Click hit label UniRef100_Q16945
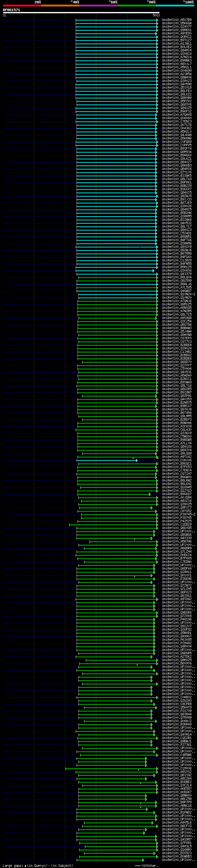Image resolution: width=197 pixels, height=868 pixels. pos(176,487)
